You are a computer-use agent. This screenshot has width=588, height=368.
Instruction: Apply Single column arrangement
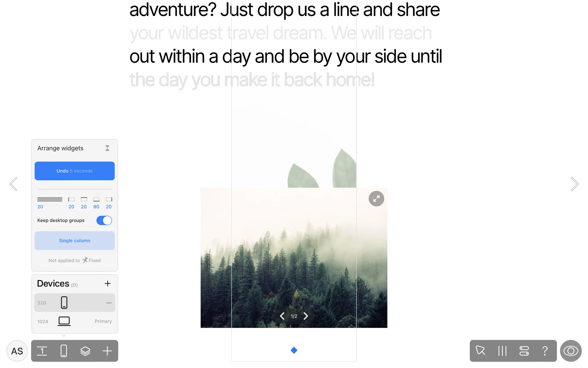[x=75, y=241]
